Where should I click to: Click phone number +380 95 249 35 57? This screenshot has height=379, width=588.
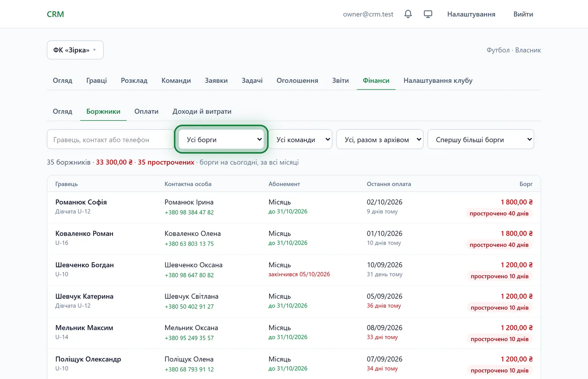(189, 338)
